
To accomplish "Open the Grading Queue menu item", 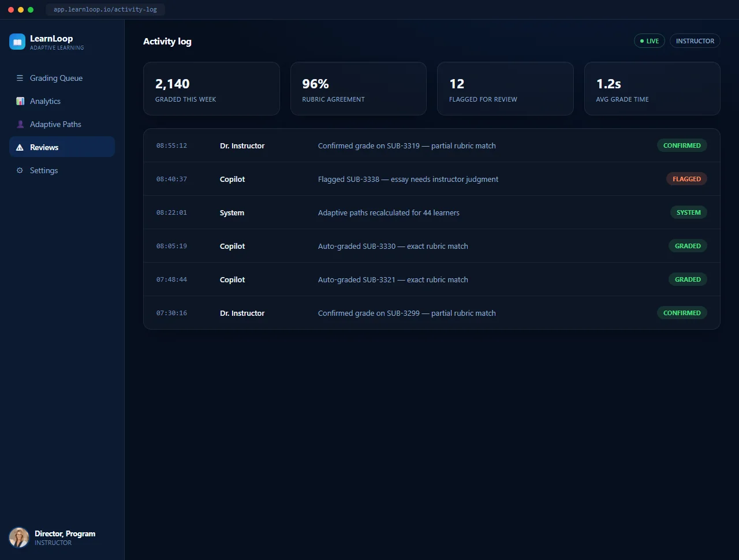I will pyautogui.click(x=62, y=78).
